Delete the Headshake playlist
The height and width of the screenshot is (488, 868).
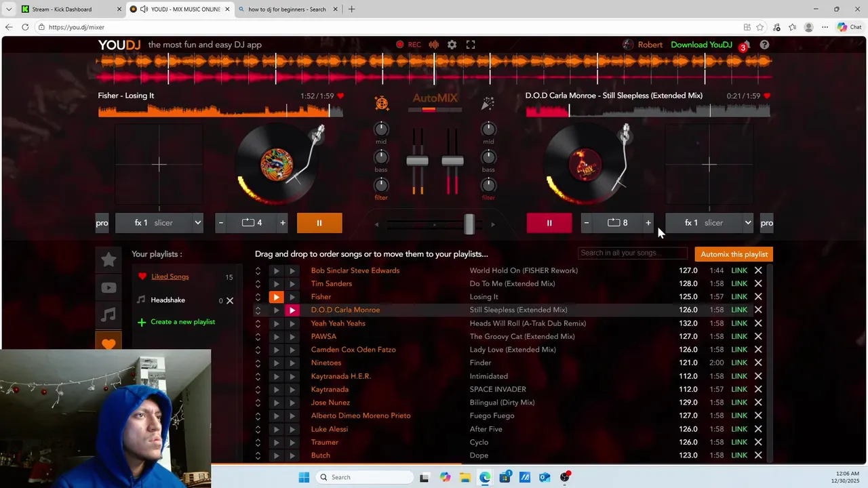coord(230,300)
